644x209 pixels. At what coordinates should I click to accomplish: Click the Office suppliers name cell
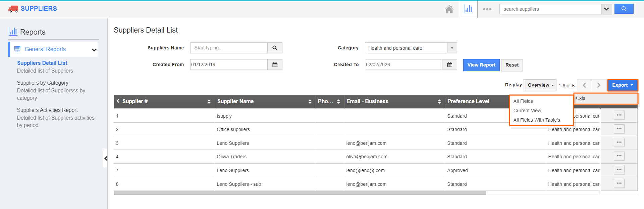pos(233,129)
